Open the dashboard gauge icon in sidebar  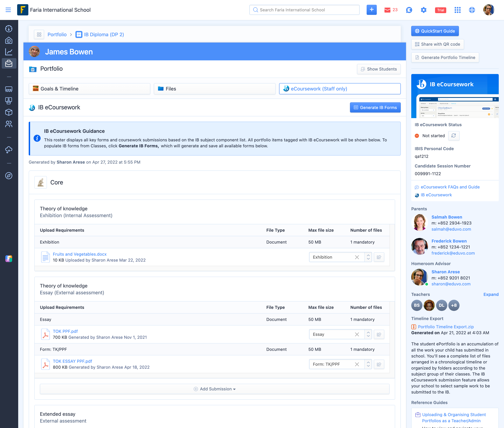click(9, 29)
